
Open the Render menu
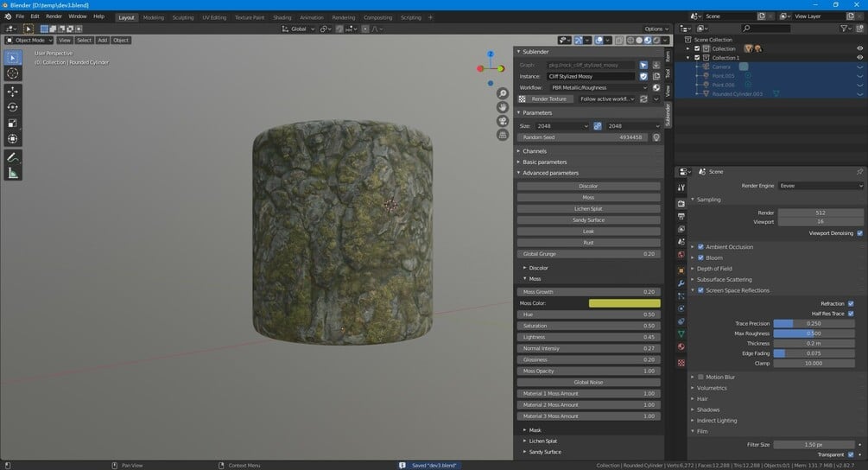[54, 16]
